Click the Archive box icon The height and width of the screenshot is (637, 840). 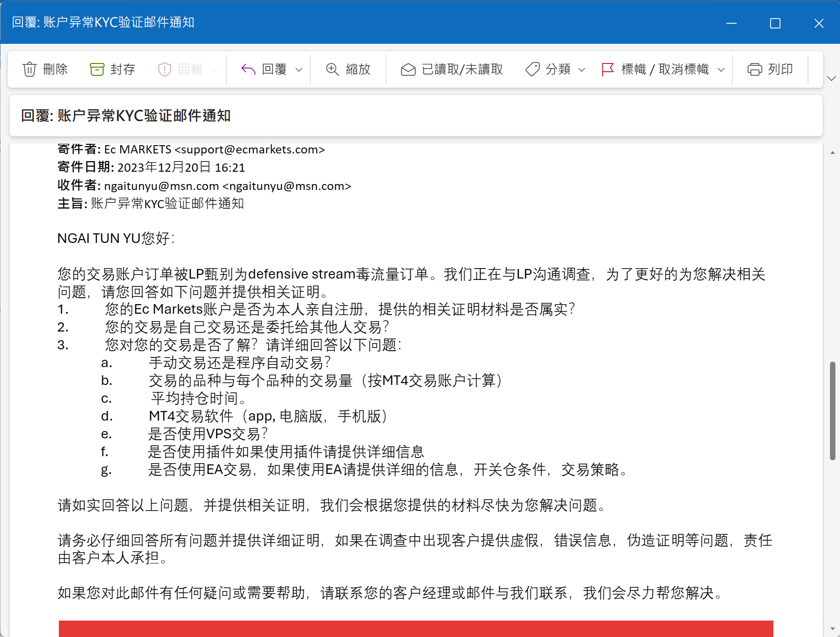point(97,69)
